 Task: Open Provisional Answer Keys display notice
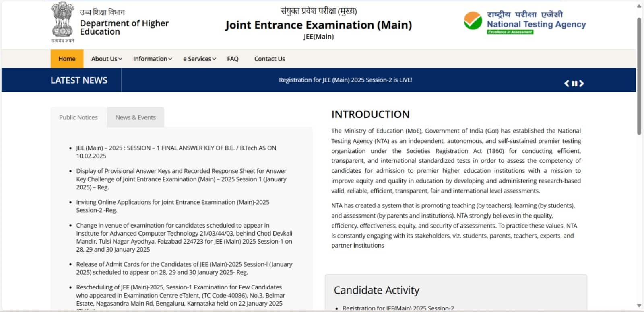(x=181, y=179)
